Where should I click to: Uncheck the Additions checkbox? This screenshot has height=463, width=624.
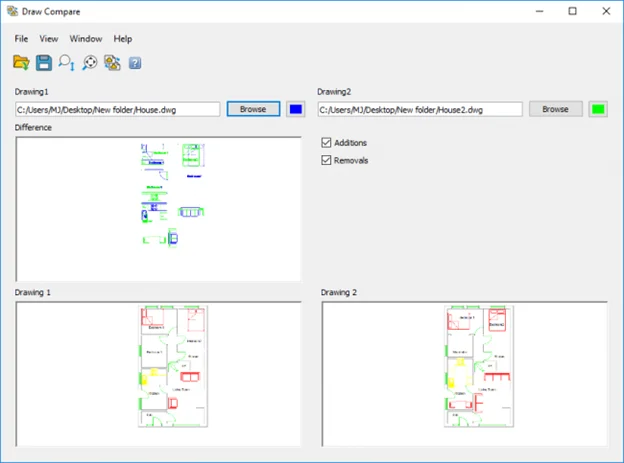pyautogui.click(x=326, y=143)
